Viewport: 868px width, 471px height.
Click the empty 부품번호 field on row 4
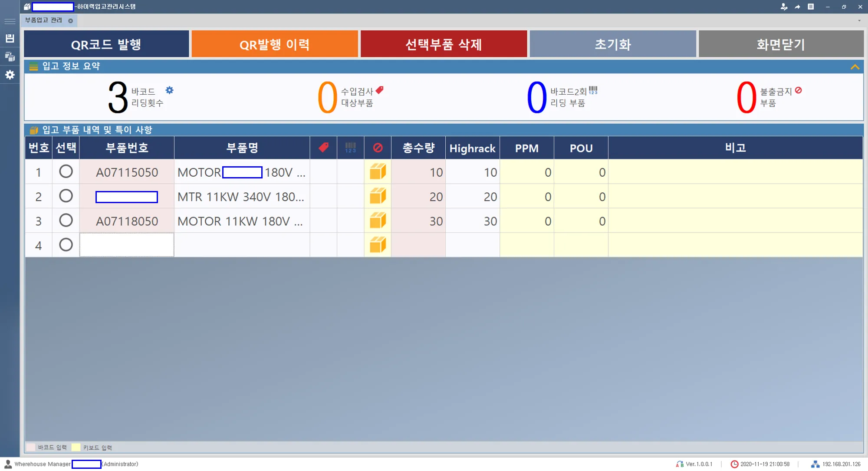point(126,244)
